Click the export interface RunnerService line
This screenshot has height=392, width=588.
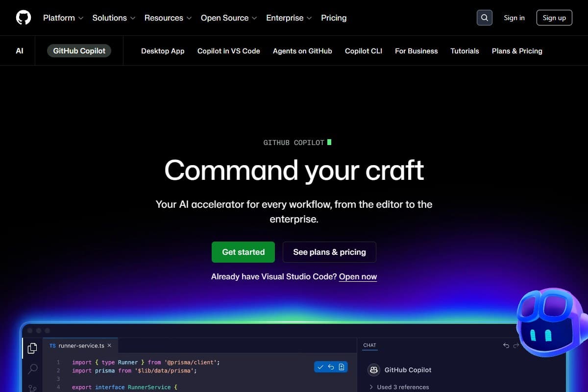click(124, 387)
